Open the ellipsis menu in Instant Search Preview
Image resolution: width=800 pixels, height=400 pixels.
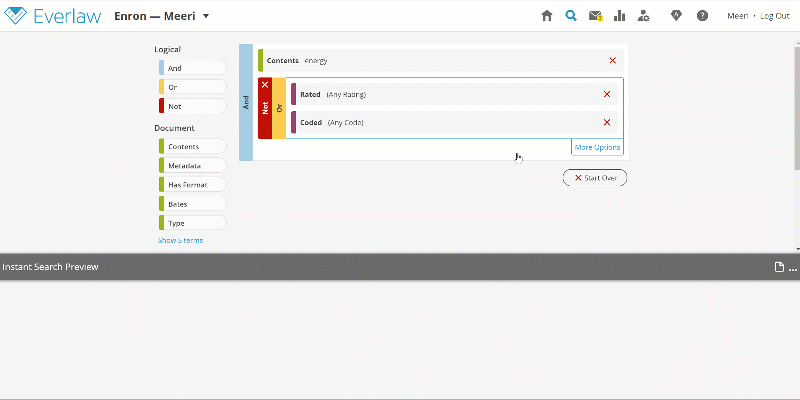[792, 268]
